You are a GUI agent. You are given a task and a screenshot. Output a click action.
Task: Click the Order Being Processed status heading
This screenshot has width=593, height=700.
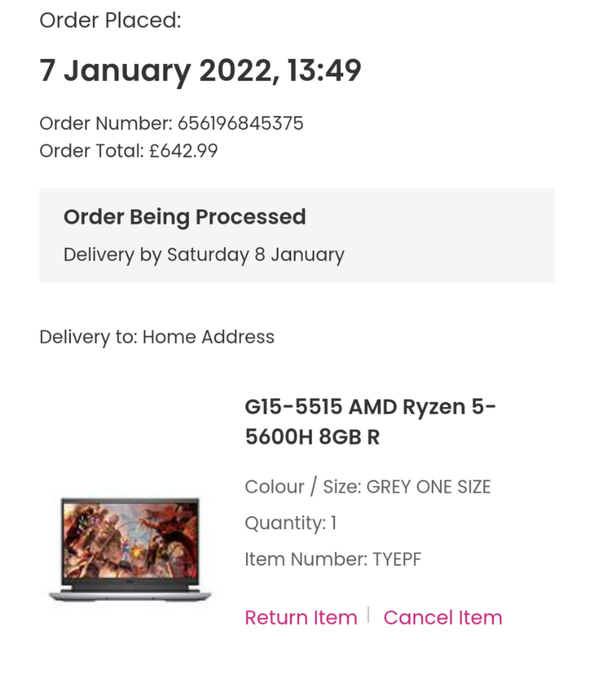pos(185,217)
